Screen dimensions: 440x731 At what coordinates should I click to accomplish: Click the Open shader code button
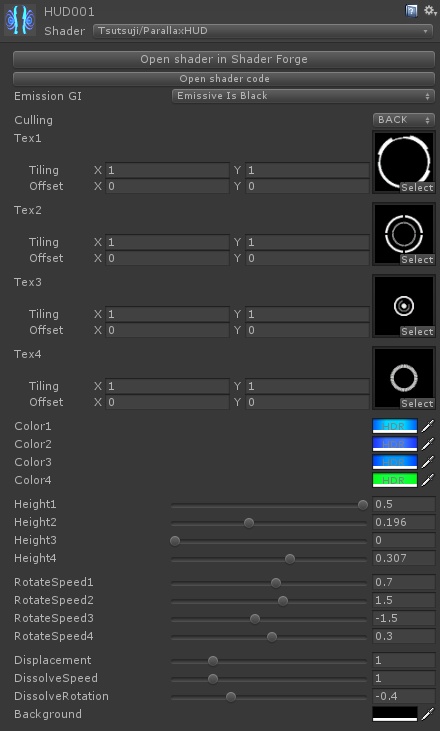pos(224,79)
